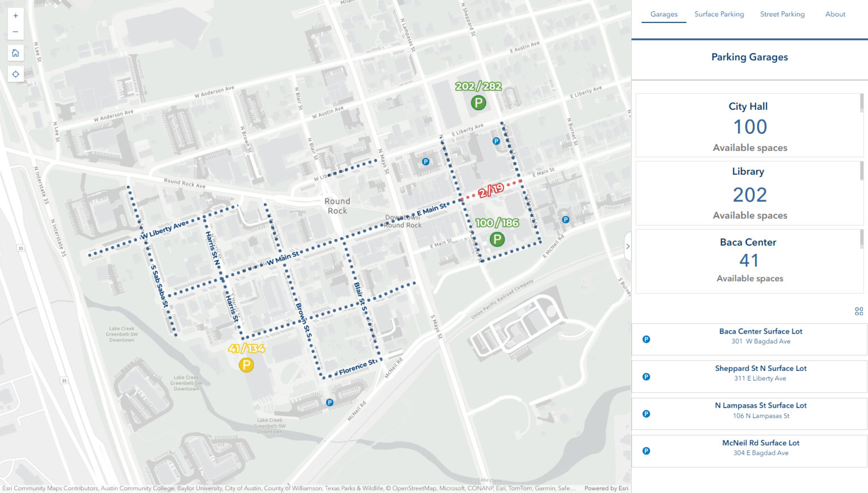Open the City Hall garage card

[749, 125]
